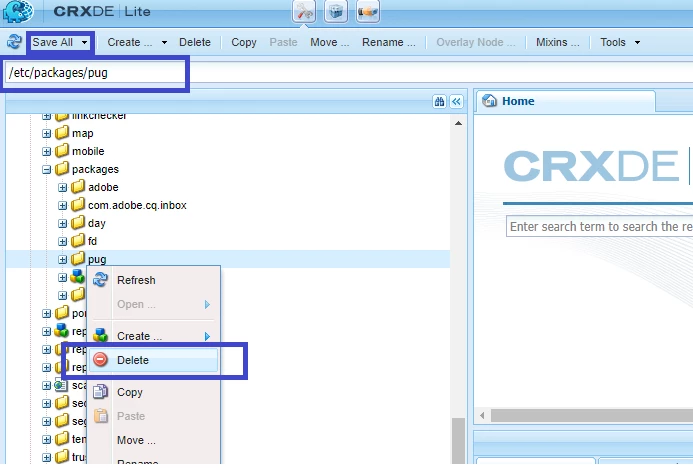Select the map folder in tree
The width and height of the screenshot is (693, 476).
[x=83, y=133]
